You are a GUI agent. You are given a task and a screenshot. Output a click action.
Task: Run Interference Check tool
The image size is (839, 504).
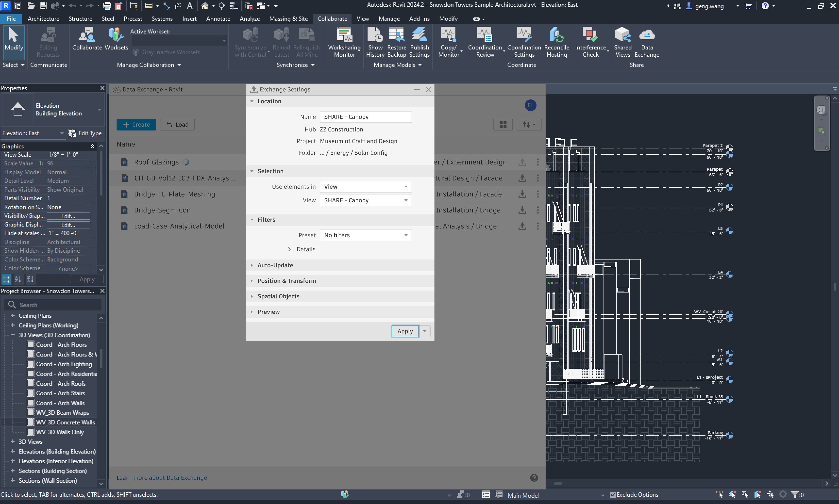590,42
